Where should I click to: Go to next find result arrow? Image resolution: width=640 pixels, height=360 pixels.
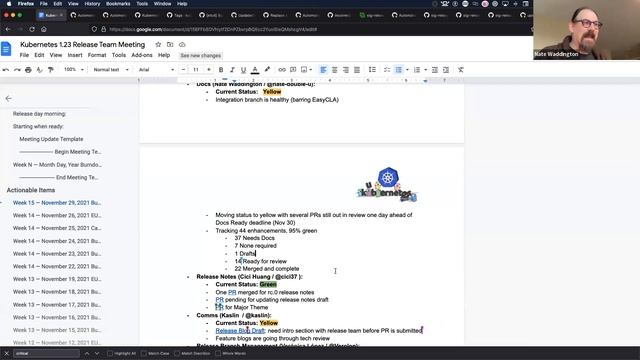pos(97,353)
